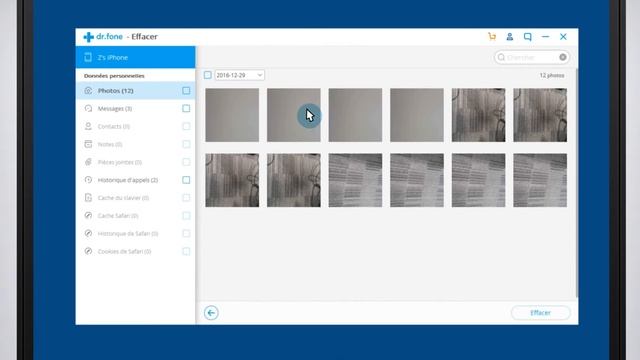The image size is (640, 360).
Task: Click the search magnifier icon
Action: pos(501,57)
